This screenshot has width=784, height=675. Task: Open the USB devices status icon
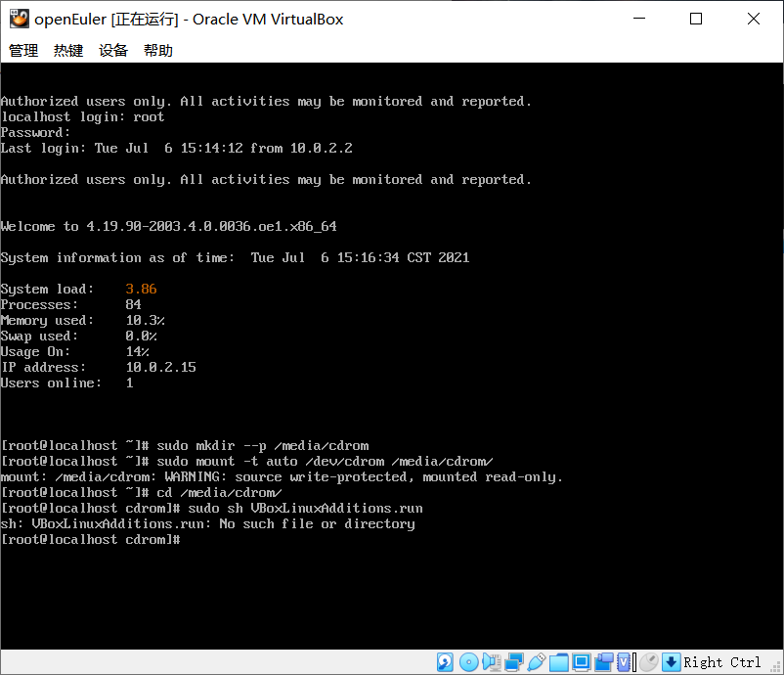click(536, 662)
